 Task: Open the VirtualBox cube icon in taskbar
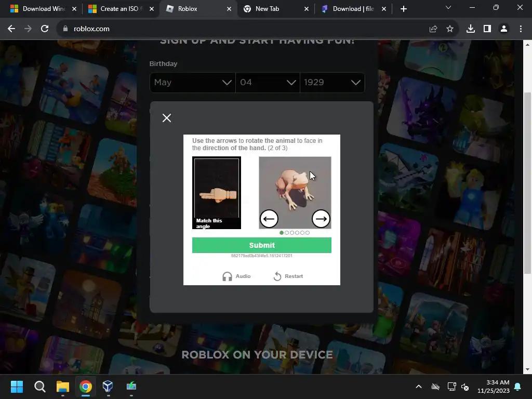tap(108, 386)
